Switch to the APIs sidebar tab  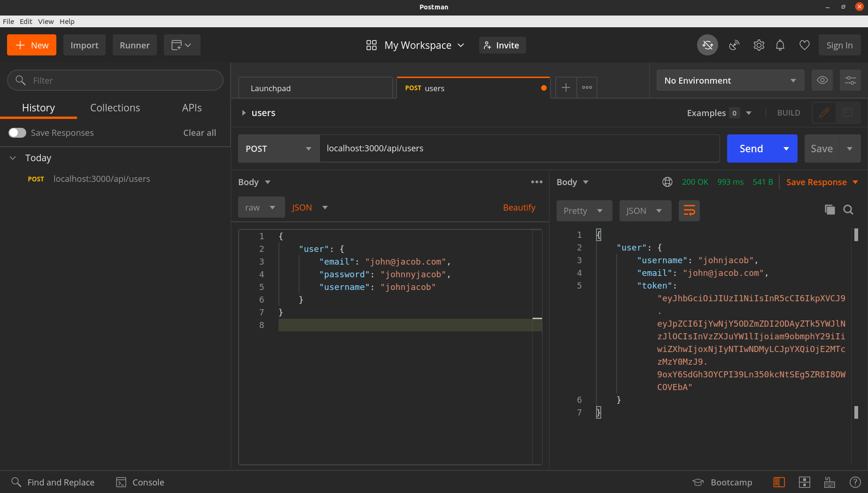coord(192,108)
